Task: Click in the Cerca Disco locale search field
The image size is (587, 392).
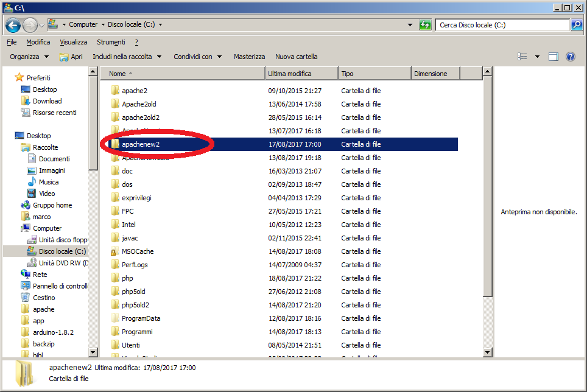Action: (502, 25)
